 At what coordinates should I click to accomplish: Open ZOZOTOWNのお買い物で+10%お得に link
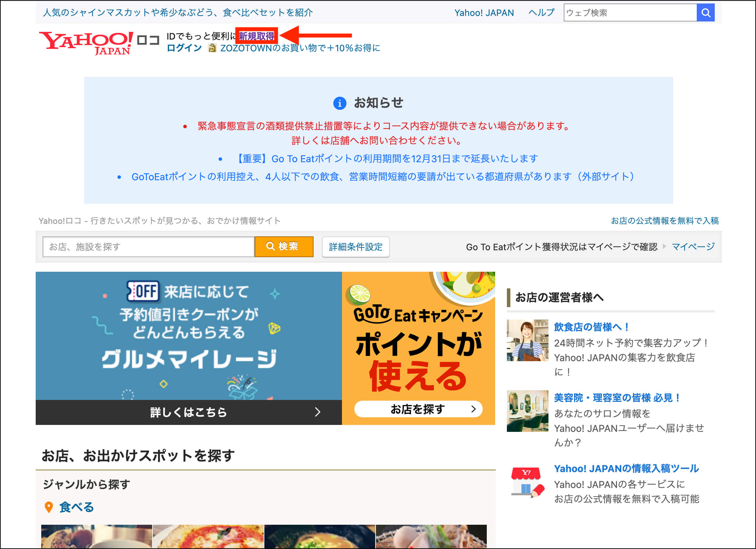(x=300, y=48)
